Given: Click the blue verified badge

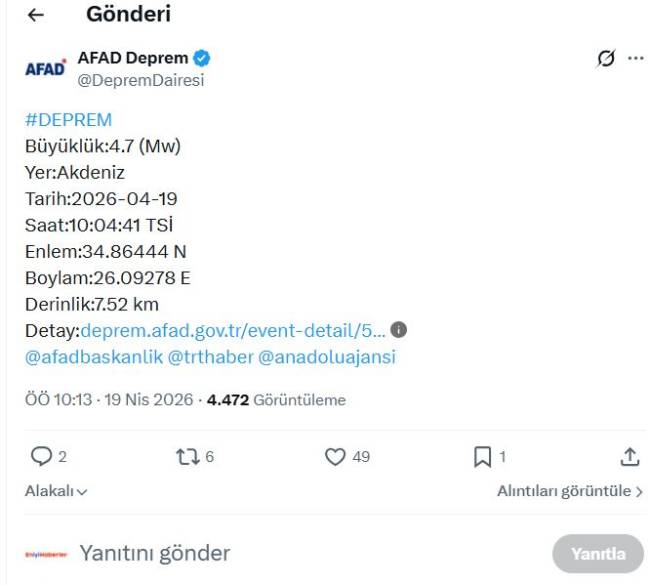Looking at the screenshot, I should click(x=201, y=58).
